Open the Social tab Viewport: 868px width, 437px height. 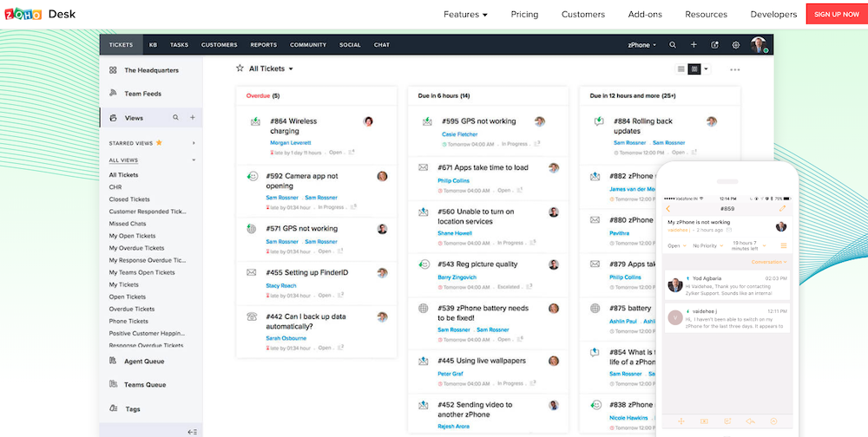tap(350, 45)
